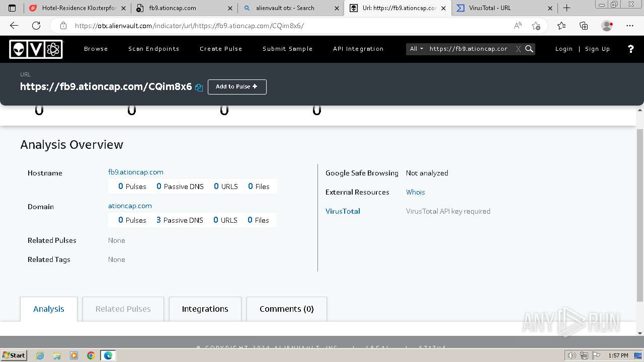Click the OTX search input field

tap(469, 49)
